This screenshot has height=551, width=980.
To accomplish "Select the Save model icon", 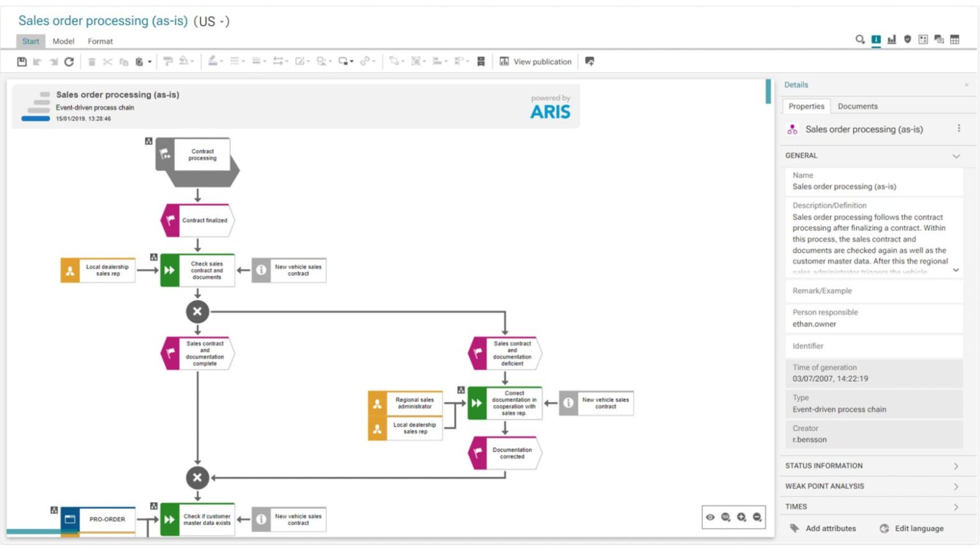I will (x=22, y=61).
